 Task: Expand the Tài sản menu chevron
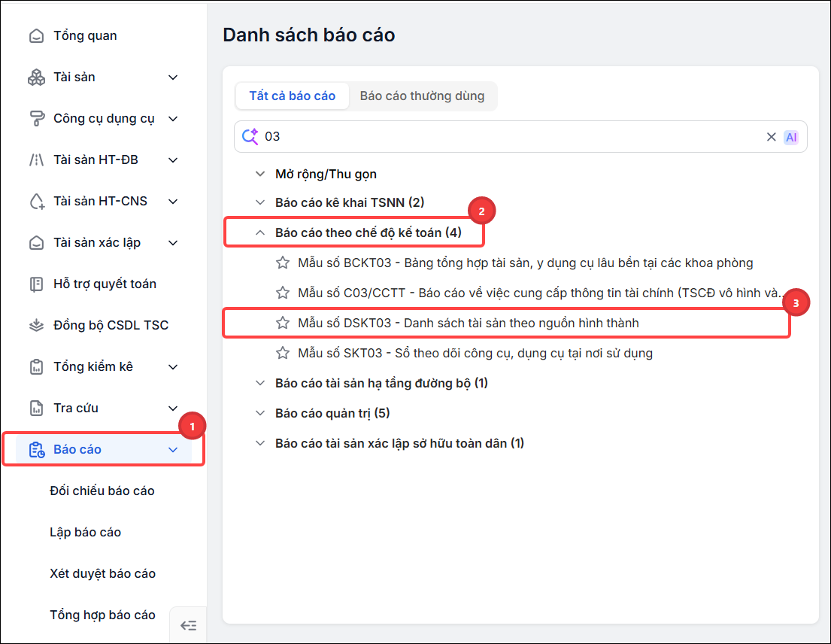pyautogui.click(x=173, y=77)
